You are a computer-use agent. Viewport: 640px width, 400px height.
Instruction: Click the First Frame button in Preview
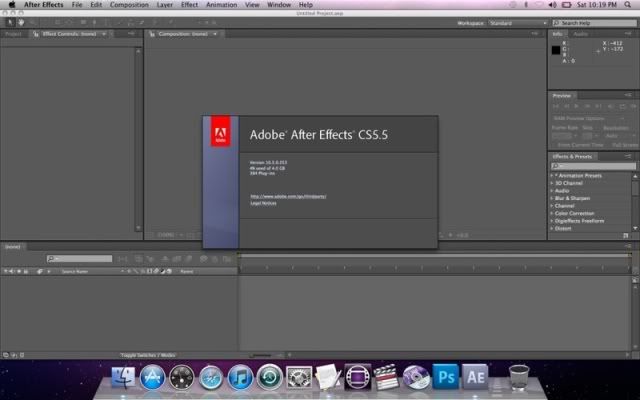(x=556, y=106)
